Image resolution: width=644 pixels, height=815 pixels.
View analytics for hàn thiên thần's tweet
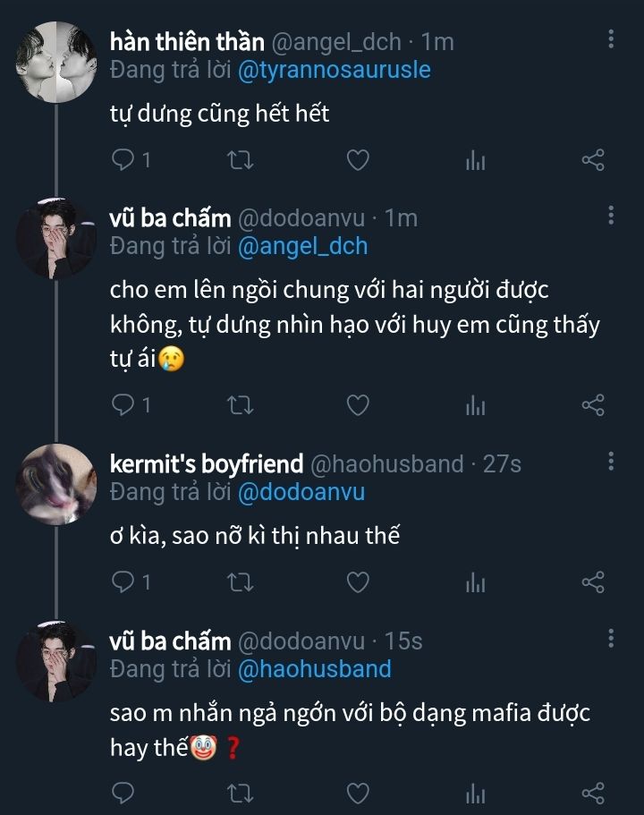(x=475, y=160)
